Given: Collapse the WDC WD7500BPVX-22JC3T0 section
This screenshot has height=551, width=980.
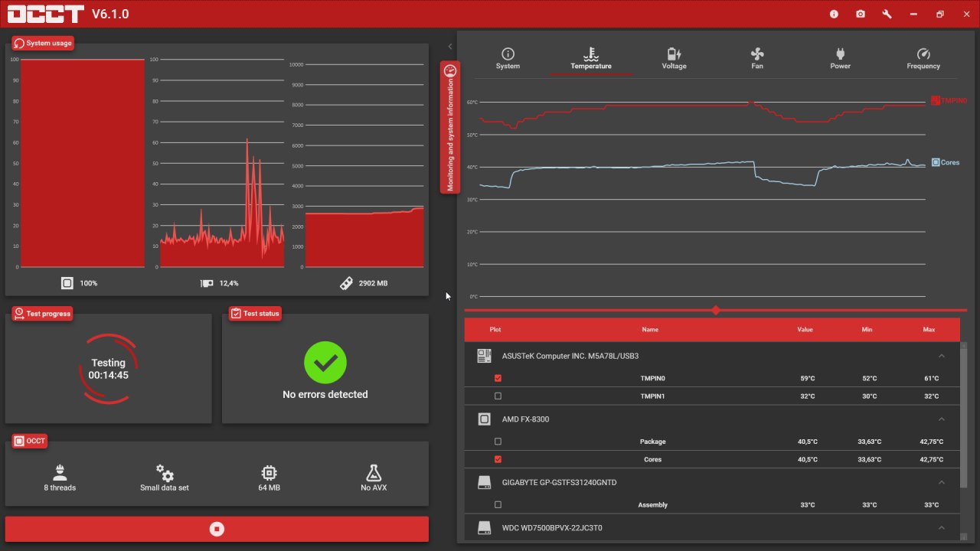Looking at the screenshot, I should (942, 528).
